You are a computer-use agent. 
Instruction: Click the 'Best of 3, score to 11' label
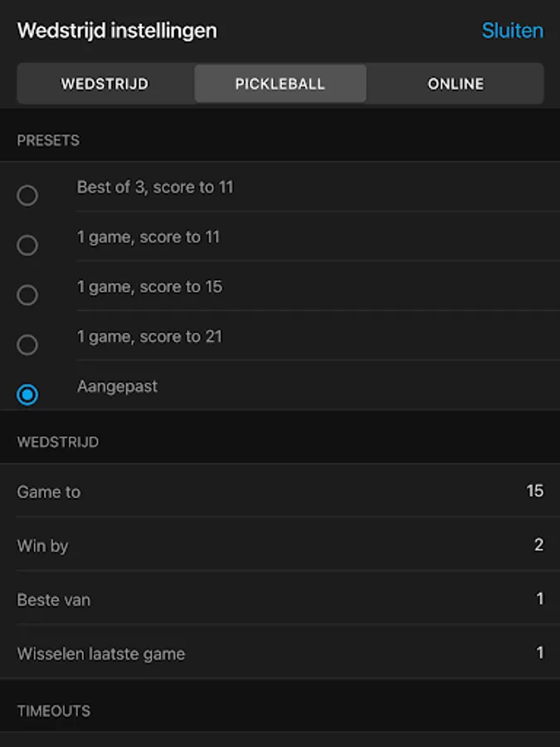coord(155,188)
